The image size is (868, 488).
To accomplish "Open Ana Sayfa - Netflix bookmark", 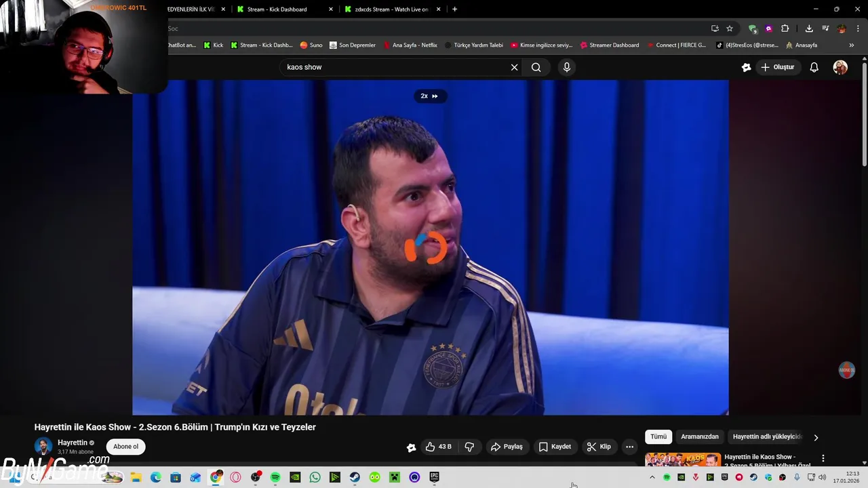I will click(410, 45).
